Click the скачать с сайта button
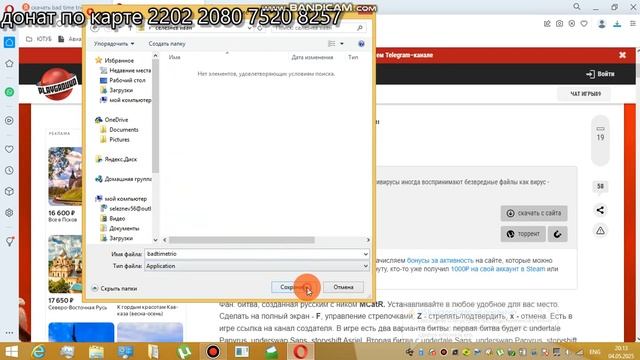The image size is (640, 360). tap(534, 213)
